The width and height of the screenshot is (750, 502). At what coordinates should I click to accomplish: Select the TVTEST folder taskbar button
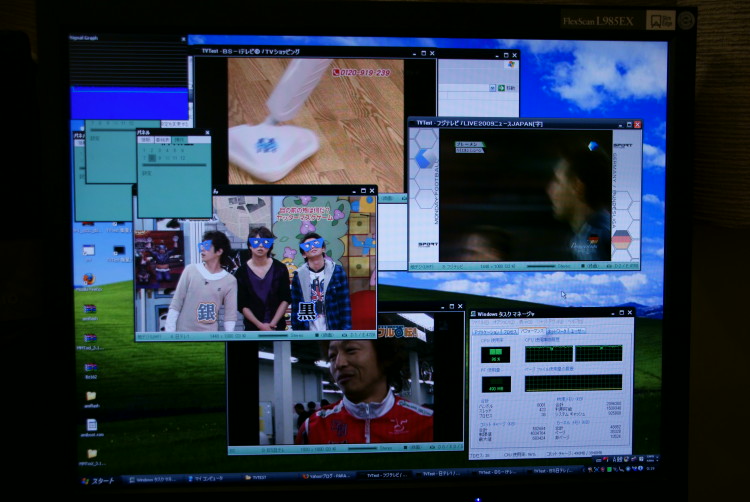(x=266, y=477)
